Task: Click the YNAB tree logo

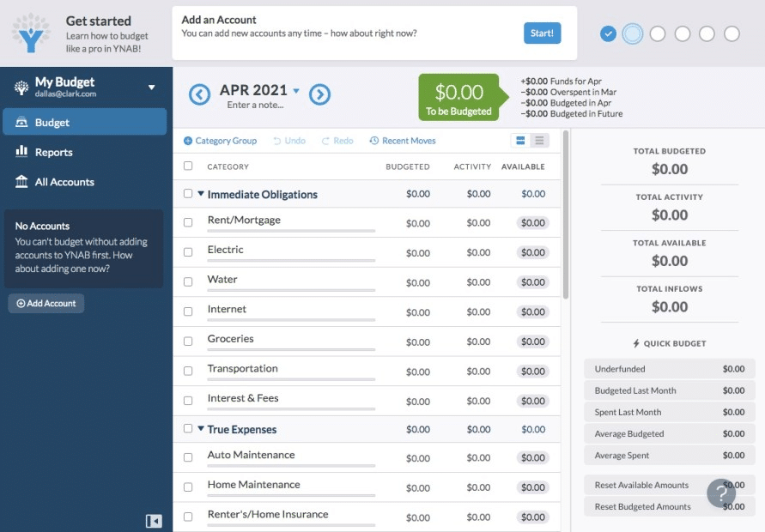Action: (x=31, y=33)
